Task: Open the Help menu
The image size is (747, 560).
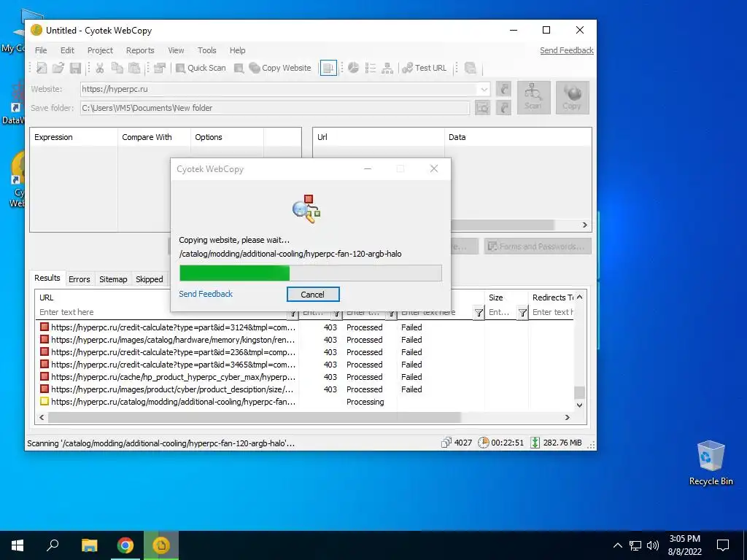Action: (237, 50)
